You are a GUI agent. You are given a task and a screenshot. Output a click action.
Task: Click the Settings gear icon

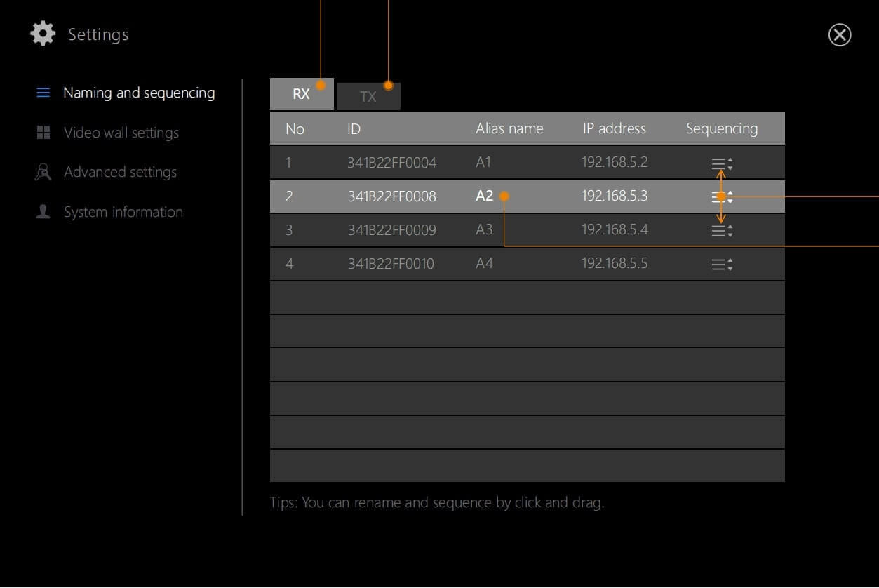[x=43, y=34]
